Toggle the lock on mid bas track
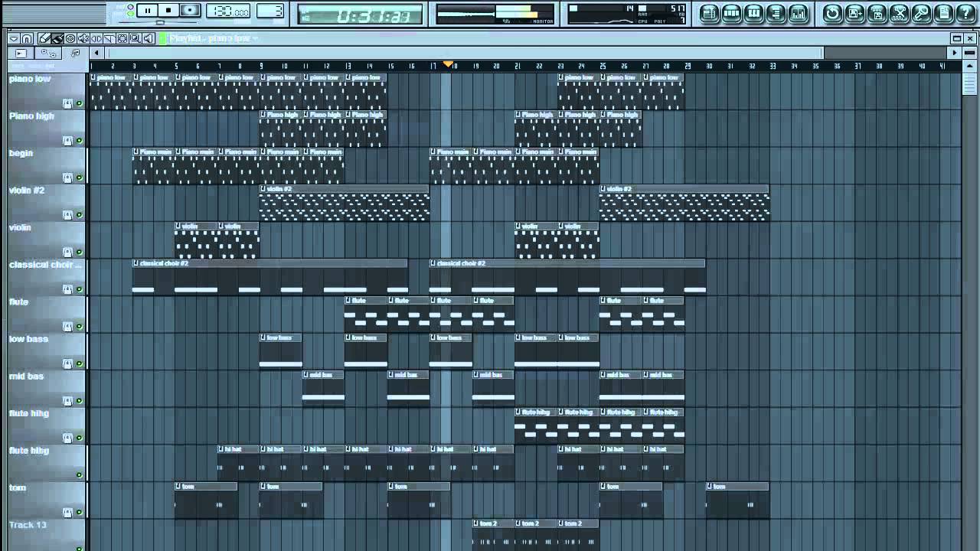Image resolution: width=980 pixels, height=551 pixels. [x=67, y=401]
